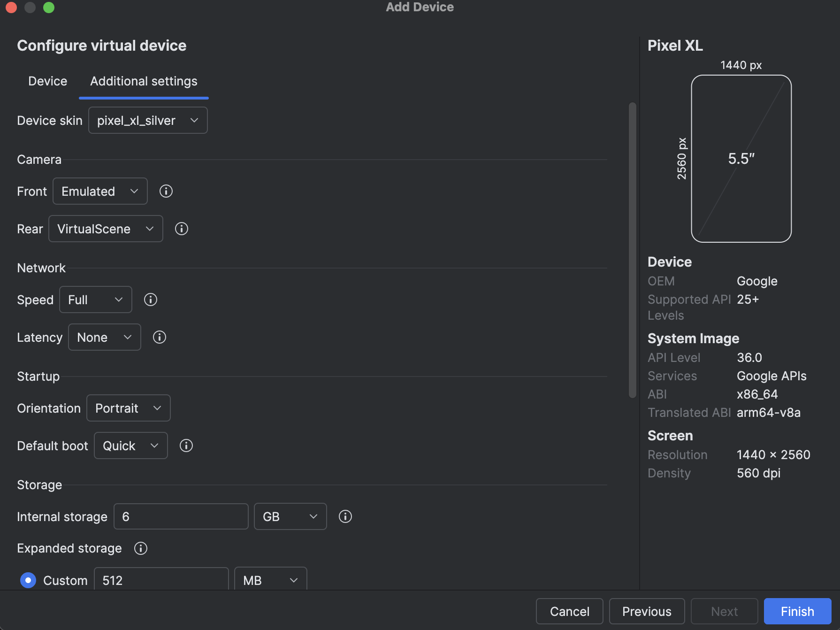This screenshot has height=630, width=840.
Task: Click the green maximize window button
Action: point(49,7)
